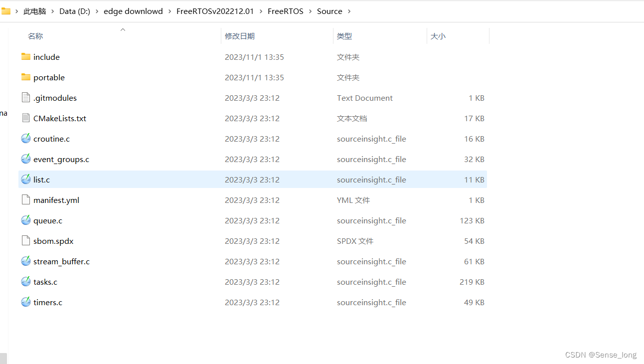Screen dimensions: 644x364
Task: Go to edge downlowd folder breadcrumb
Action: pyautogui.click(x=133, y=11)
